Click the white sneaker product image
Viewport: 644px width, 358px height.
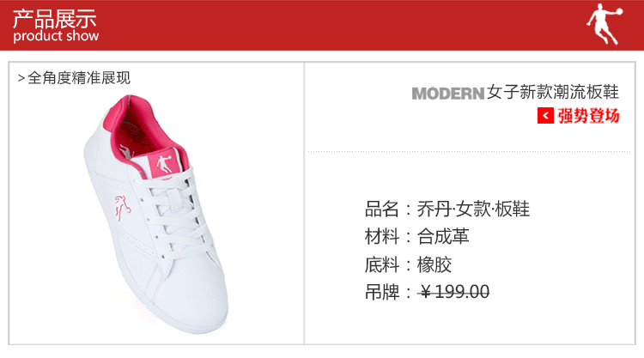(x=156, y=214)
